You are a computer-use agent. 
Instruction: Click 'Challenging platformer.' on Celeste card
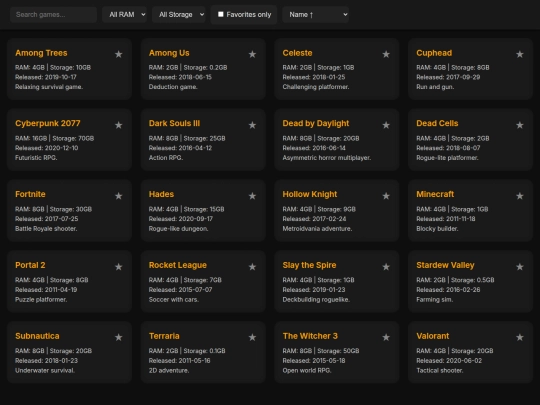click(316, 87)
